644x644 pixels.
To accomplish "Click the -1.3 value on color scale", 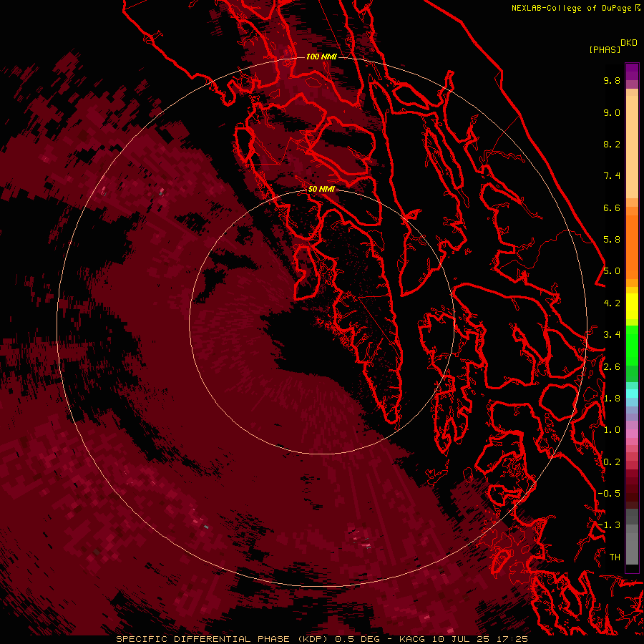I will [x=609, y=525].
